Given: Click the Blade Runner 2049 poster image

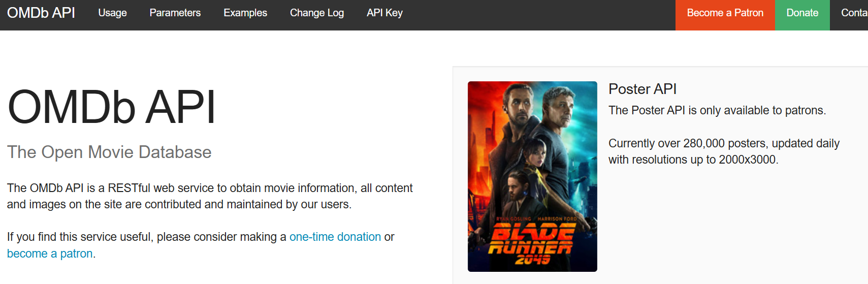Looking at the screenshot, I should 532,176.
